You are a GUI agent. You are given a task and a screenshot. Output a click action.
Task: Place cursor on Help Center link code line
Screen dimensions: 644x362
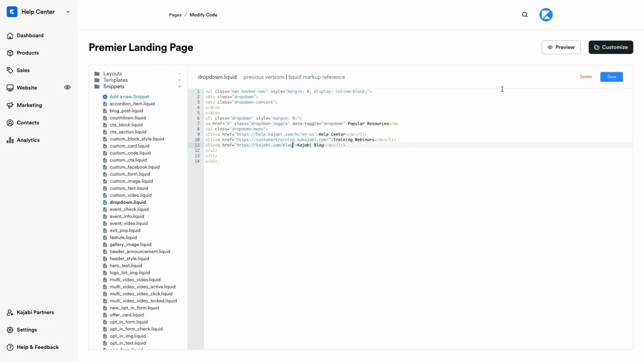pyautogui.click(x=286, y=135)
